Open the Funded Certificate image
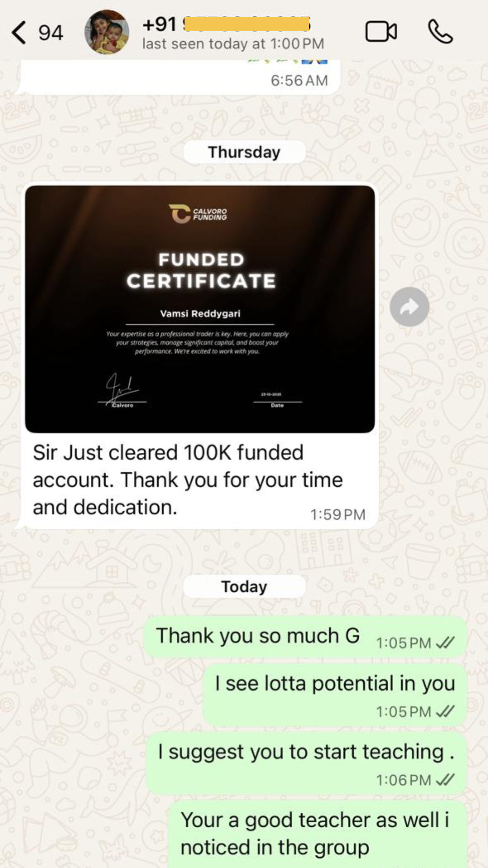The image size is (488, 868). [200, 309]
